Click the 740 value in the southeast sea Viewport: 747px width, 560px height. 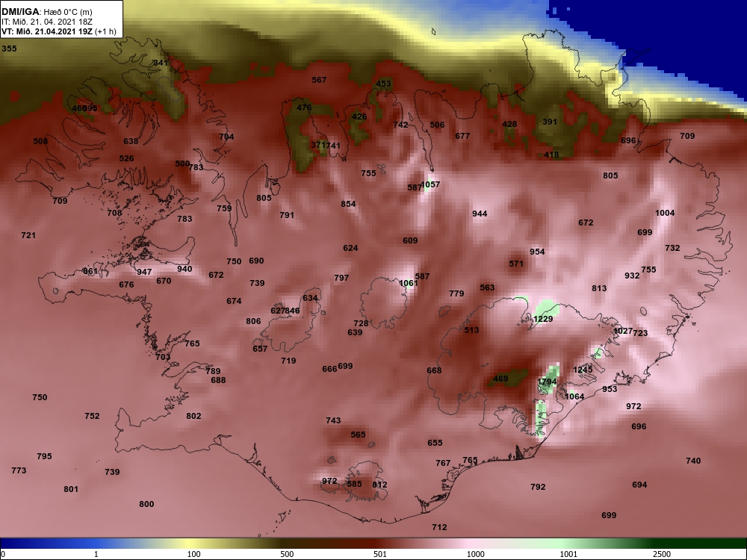pos(693,461)
